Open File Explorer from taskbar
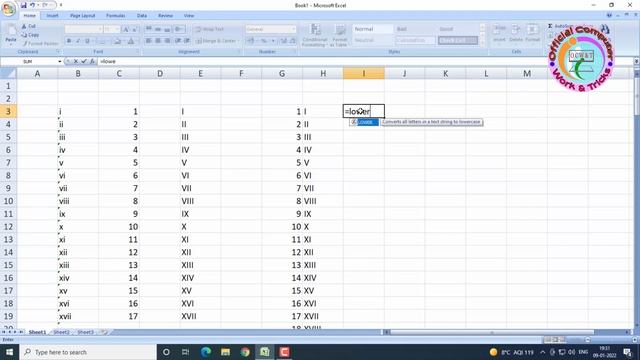 [x=225, y=352]
